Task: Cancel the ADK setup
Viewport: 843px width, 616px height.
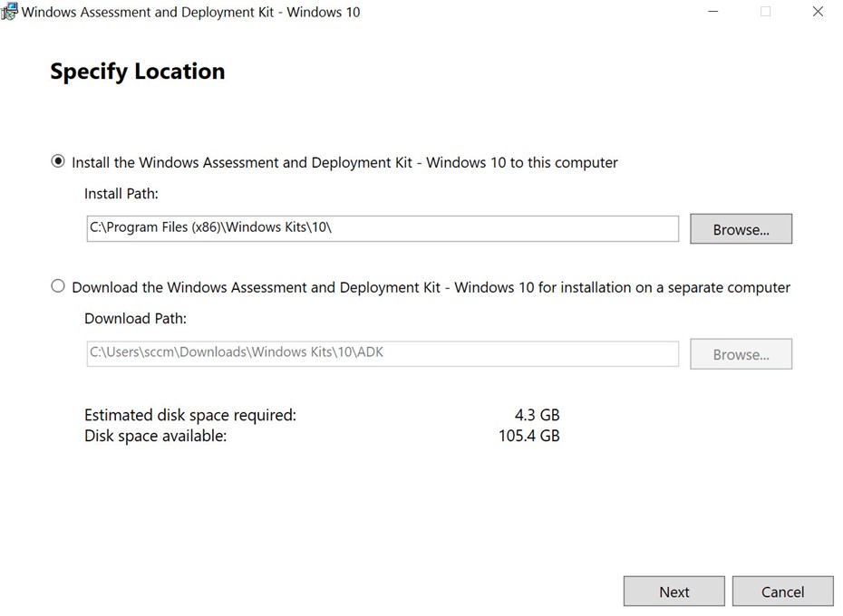Action: tap(783, 592)
